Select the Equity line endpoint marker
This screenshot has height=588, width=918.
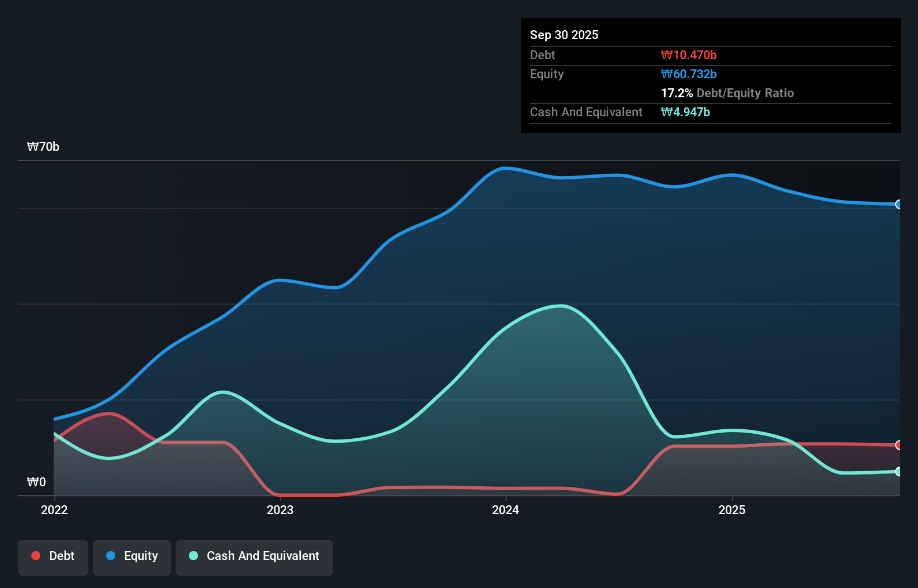(898, 205)
